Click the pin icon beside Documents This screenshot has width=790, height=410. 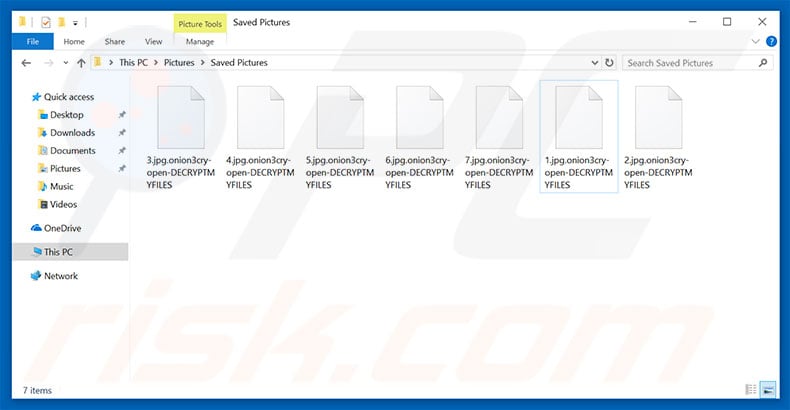(121, 151)
